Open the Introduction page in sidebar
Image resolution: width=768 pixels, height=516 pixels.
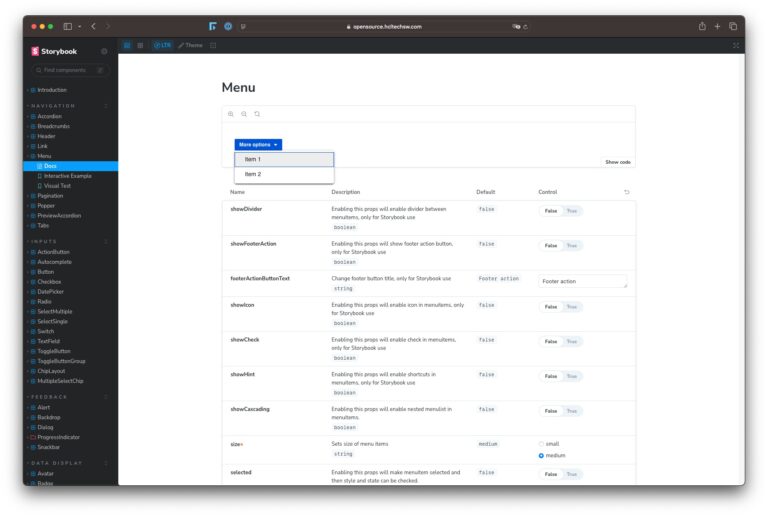pyautogui.click(x=52, y=90)
